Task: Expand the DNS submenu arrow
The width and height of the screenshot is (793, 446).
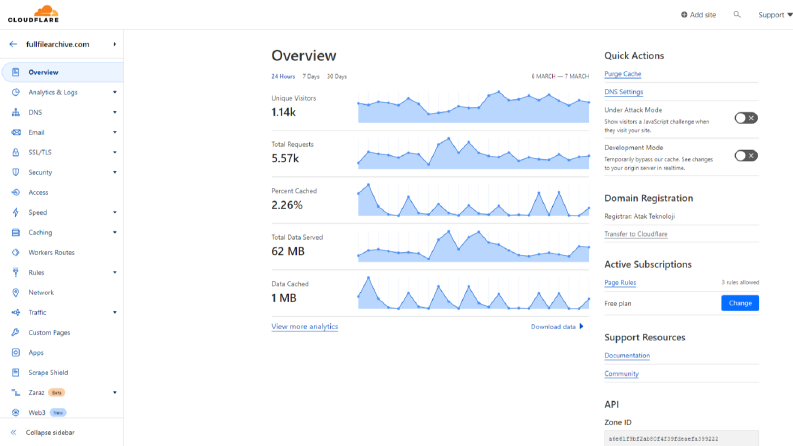Action: pyautogui.click(x=115, y=112)
